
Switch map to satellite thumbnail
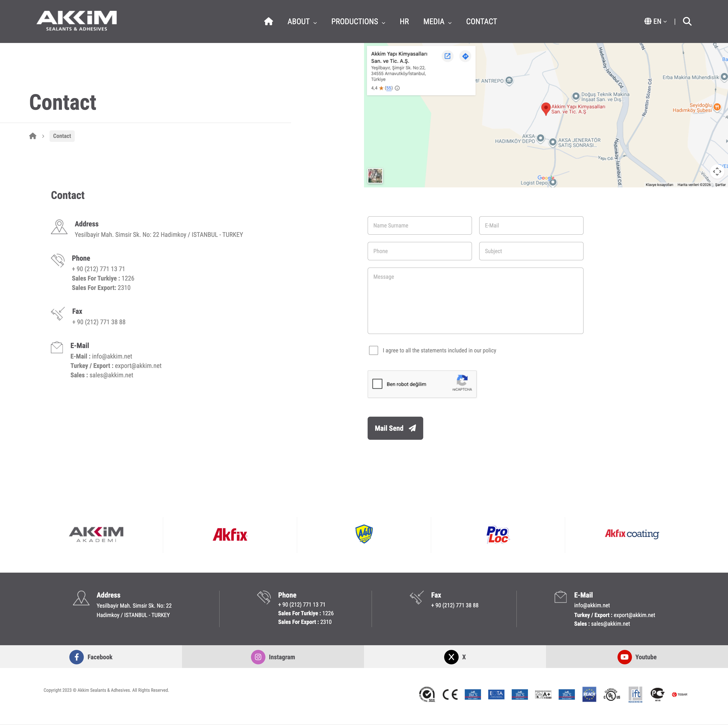[x=375, y=176]
